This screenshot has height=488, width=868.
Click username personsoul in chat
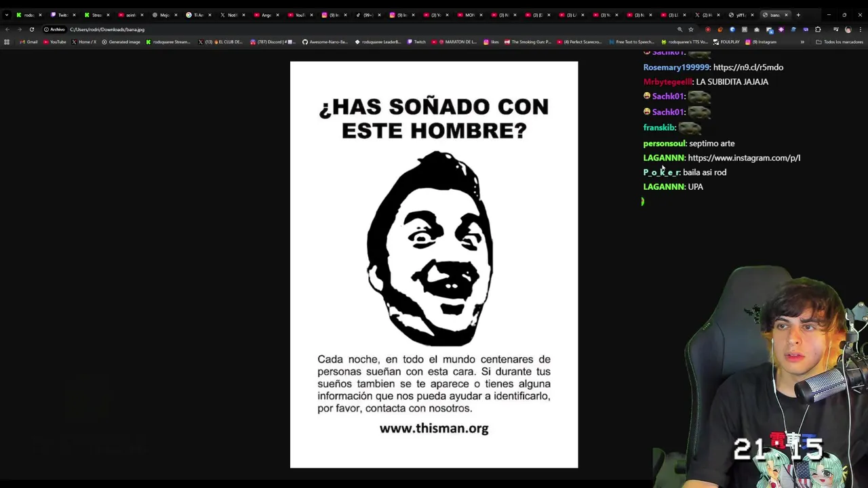tap(665, 144)
